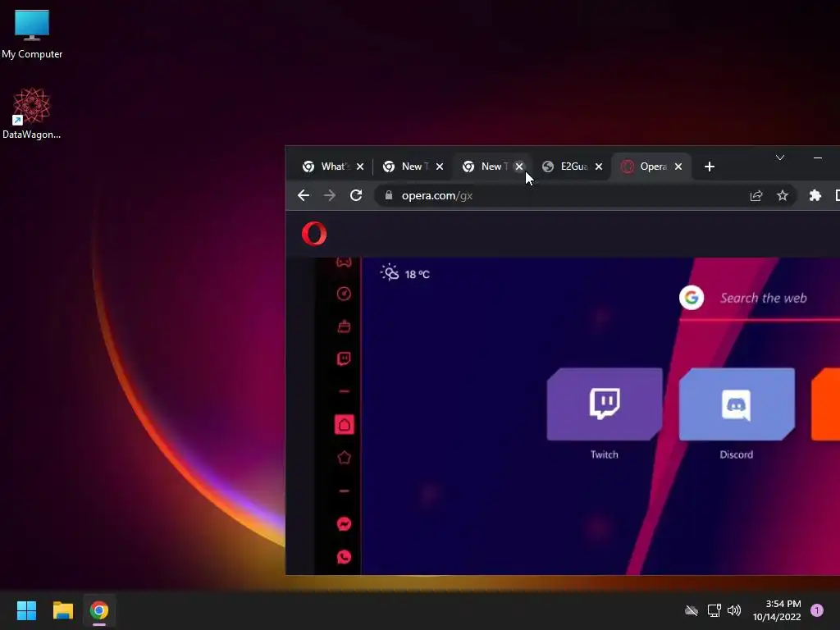Close the second New Tab
840x630 pixels.
pyautogui.click(x=519, y=167)
